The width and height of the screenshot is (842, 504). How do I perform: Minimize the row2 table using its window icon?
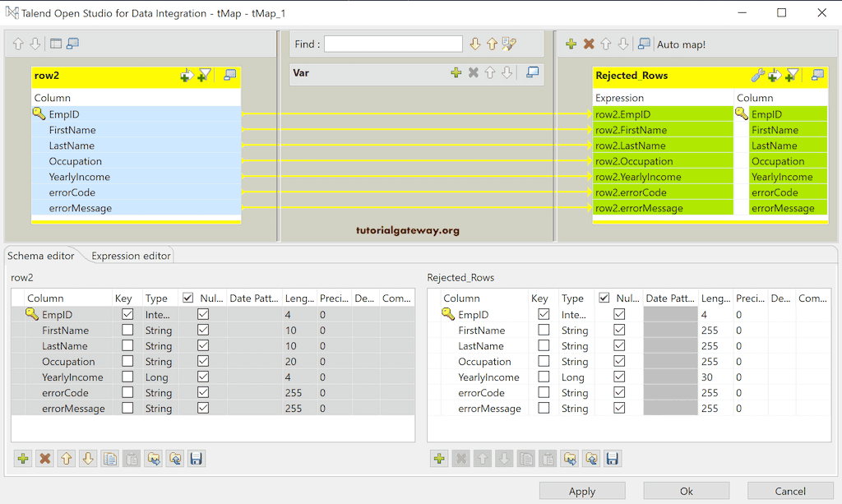coord(231,75)
